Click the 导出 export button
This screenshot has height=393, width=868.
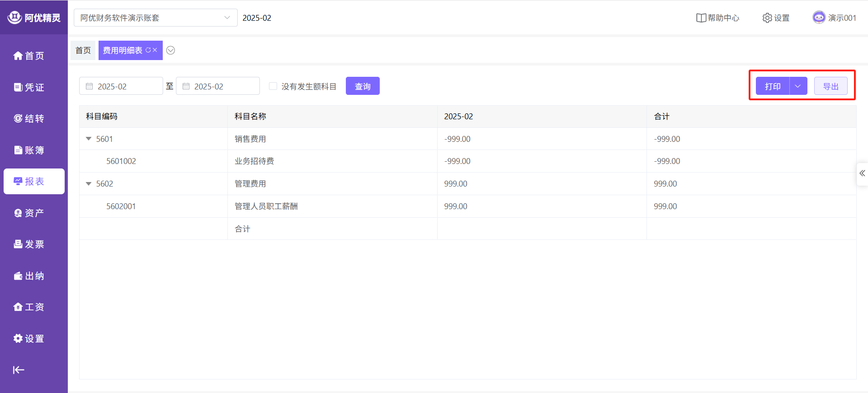(830, 86)
